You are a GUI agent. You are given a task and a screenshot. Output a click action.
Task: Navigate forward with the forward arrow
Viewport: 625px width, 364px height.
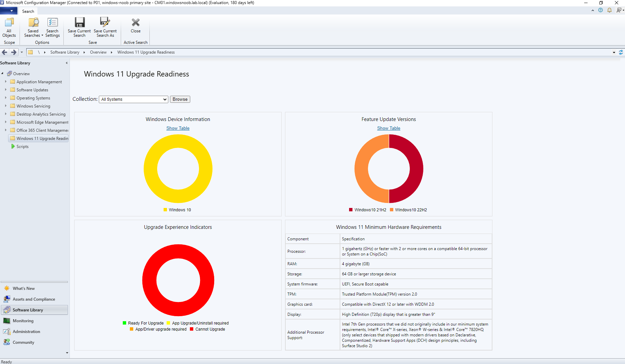coord(13,52)
